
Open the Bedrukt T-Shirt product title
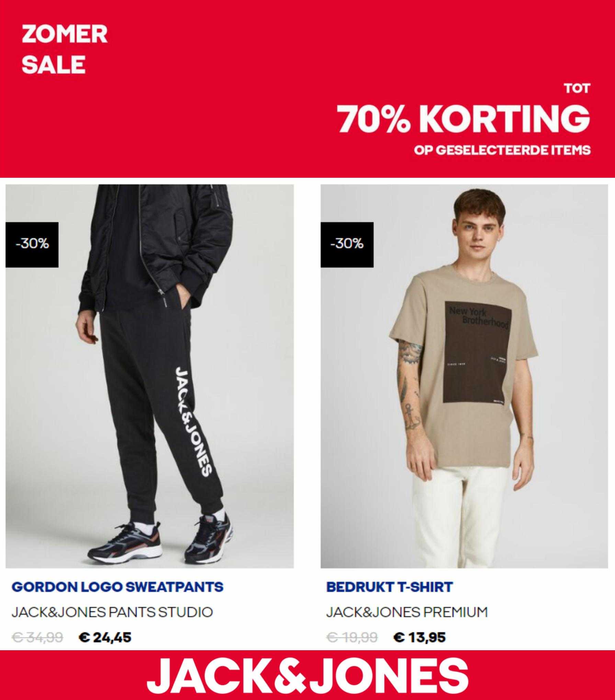point(389,587)
